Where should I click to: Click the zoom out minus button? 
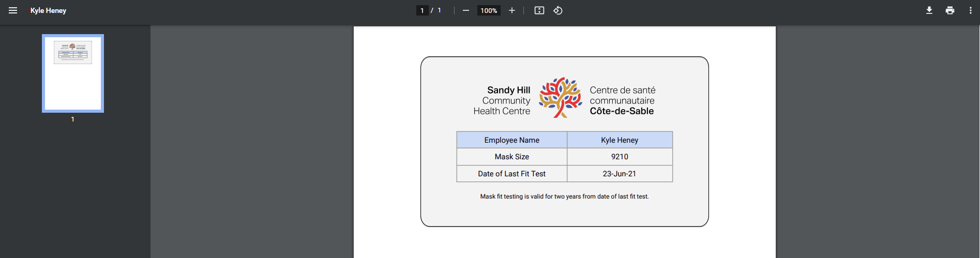466,10
